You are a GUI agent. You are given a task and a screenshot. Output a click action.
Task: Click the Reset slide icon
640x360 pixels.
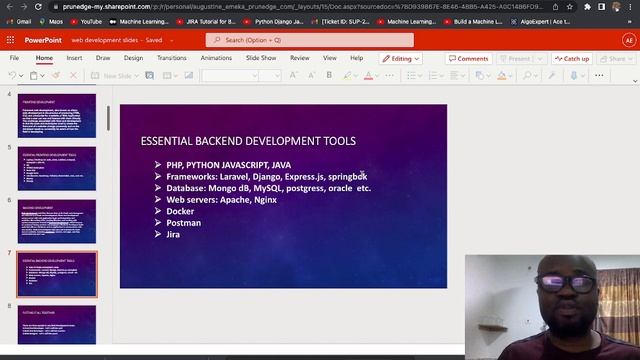(150, 76)
